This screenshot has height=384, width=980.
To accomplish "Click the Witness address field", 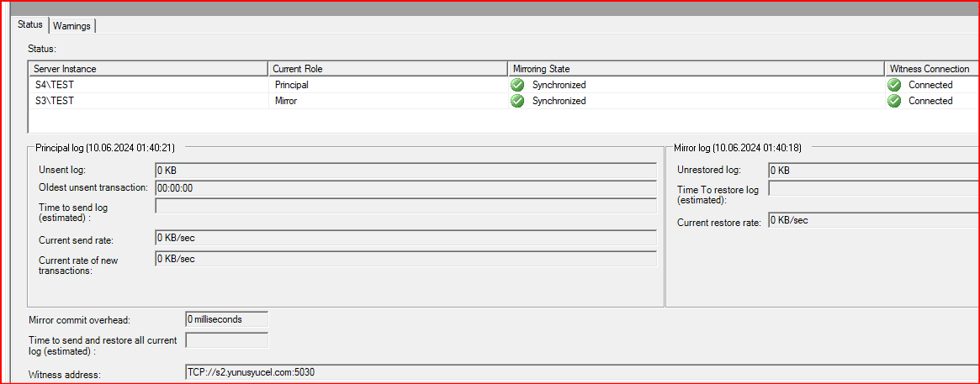I will click(x=580, y=372).
